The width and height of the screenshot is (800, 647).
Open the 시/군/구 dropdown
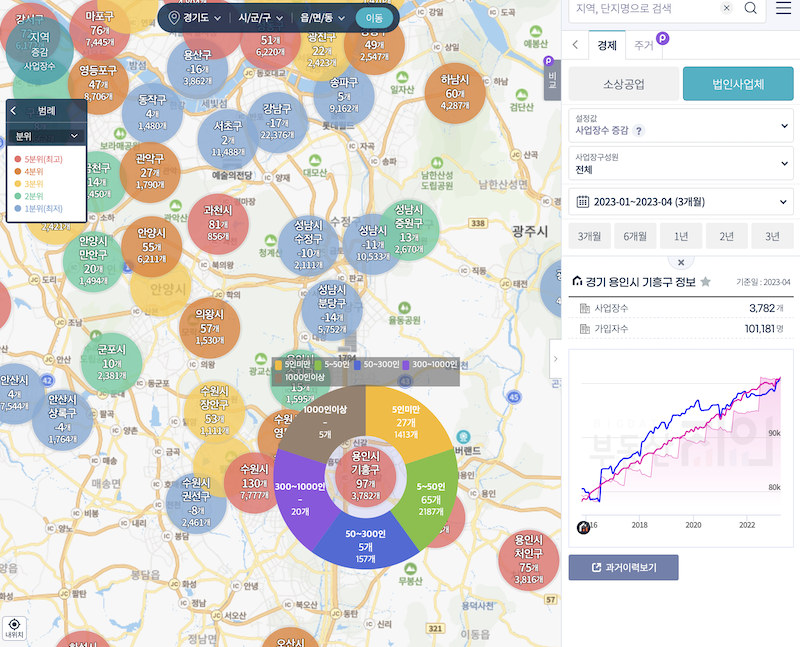click(x=260, y=18)
